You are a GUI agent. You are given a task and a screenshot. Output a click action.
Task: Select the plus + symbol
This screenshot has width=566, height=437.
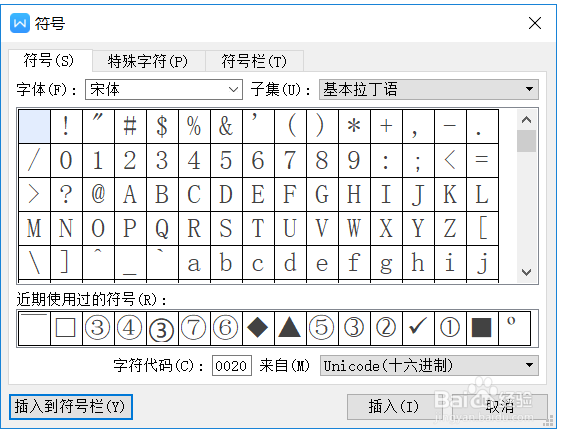click(386, 126)
